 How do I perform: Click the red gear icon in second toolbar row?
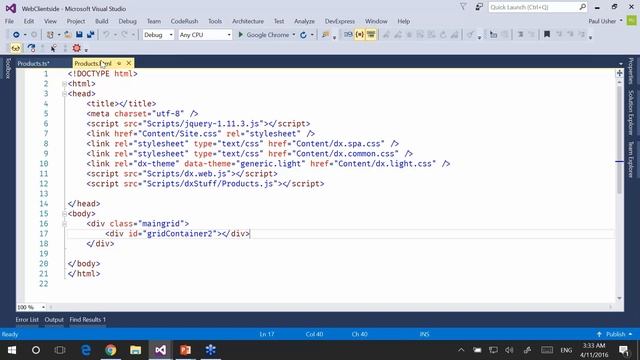pos(76,48)
